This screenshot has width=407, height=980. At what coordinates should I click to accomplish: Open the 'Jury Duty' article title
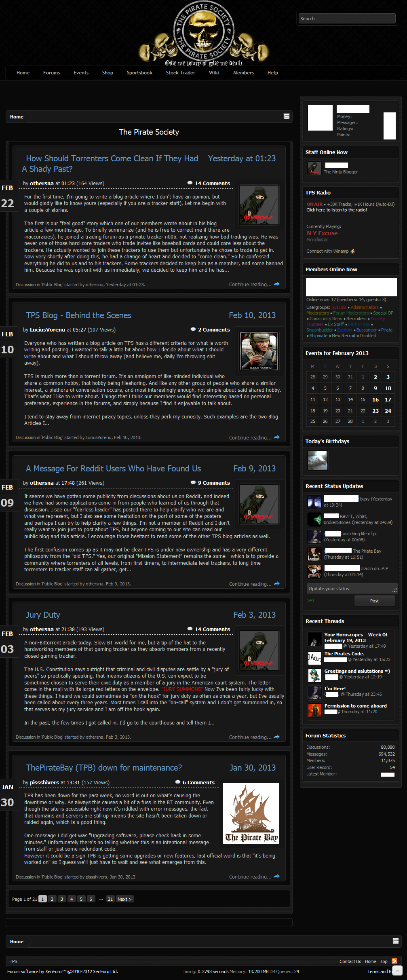(x=43, y=615)
